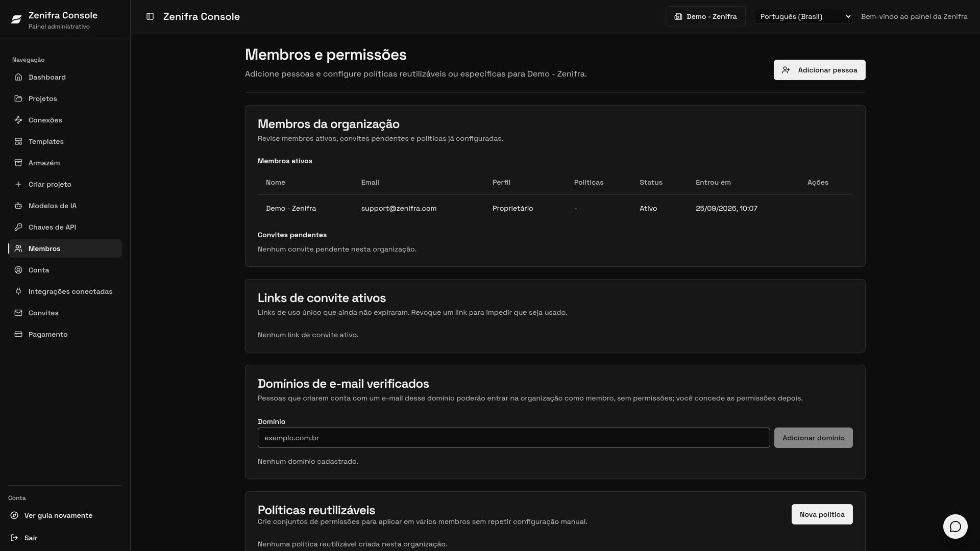Viewport: 980px width, 551px height.
Task: Click the Projetos folder icon
Action: pyautogui.click(x=18, y=98)
